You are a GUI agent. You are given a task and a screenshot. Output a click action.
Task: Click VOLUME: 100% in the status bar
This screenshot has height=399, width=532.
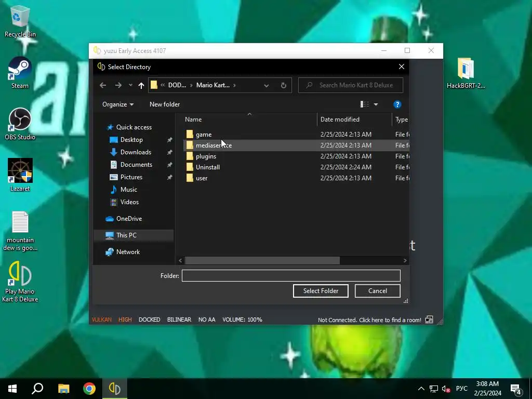242,320
